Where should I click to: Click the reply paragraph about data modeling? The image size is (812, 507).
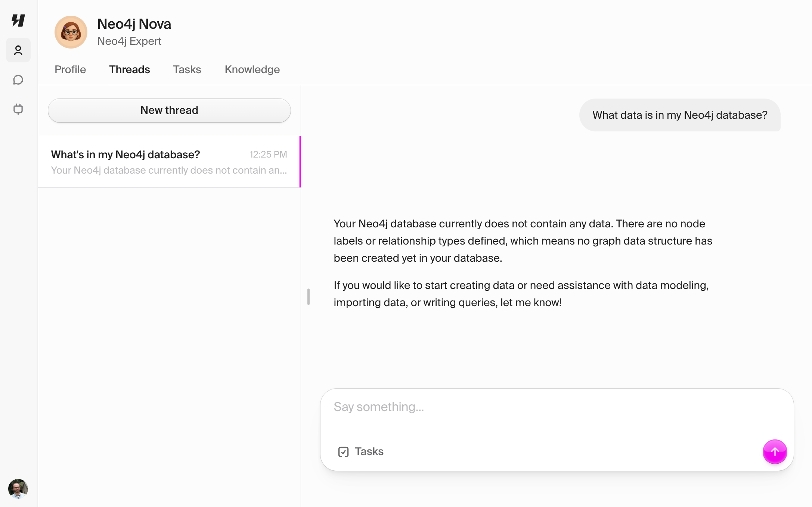[521, 294]
